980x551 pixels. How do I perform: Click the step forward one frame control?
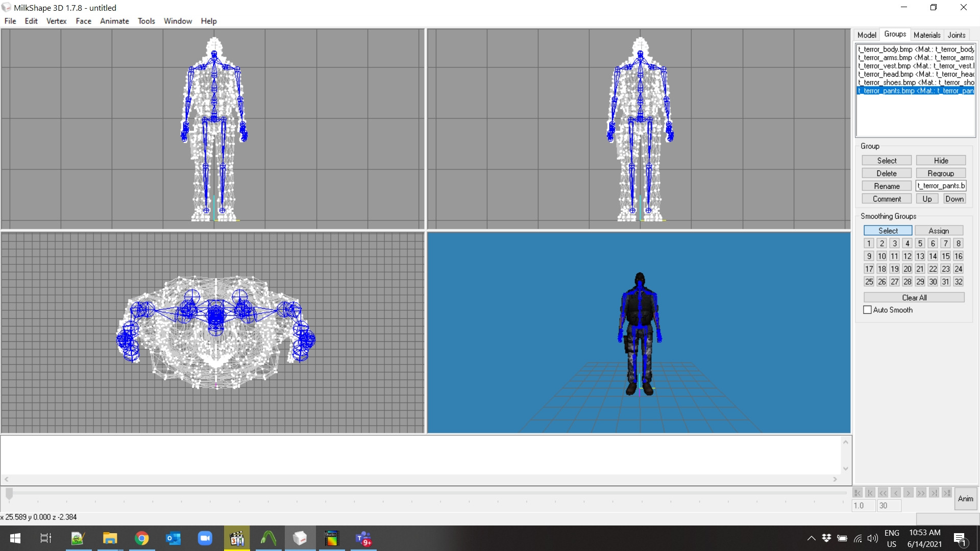(908, 493)
